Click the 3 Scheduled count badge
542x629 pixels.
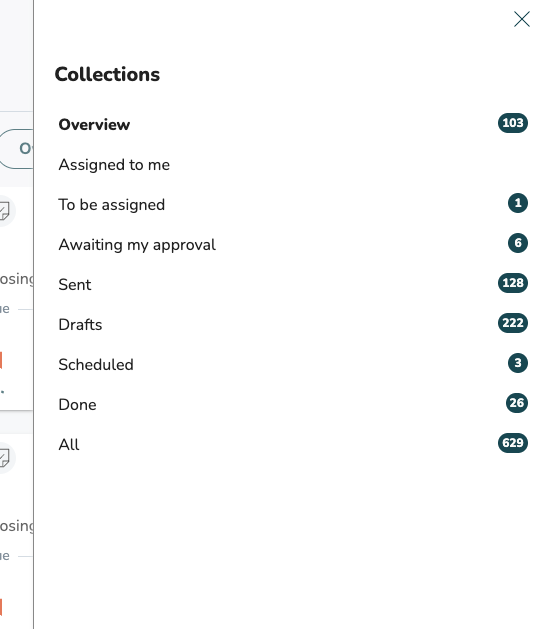coord(518,363)
